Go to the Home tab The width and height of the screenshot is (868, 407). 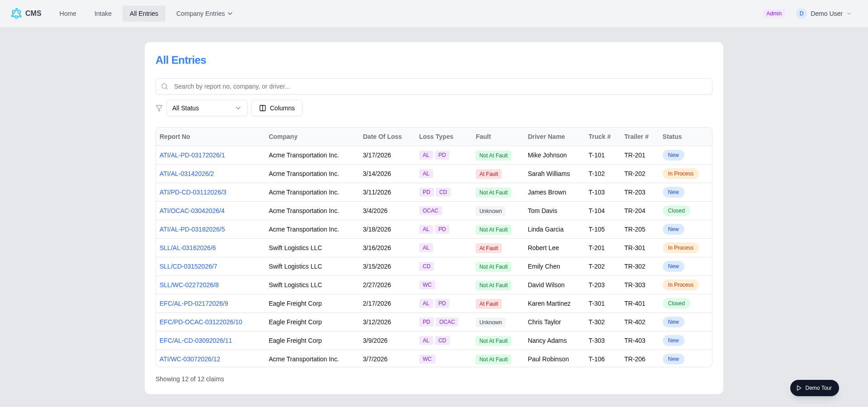click(68, 14)
